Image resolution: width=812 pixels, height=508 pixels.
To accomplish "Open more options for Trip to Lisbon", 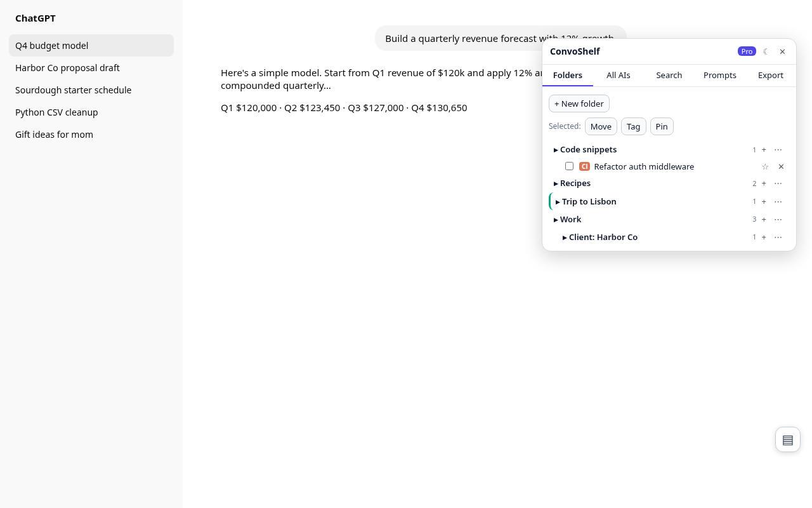I will click(x=778, y=201).
